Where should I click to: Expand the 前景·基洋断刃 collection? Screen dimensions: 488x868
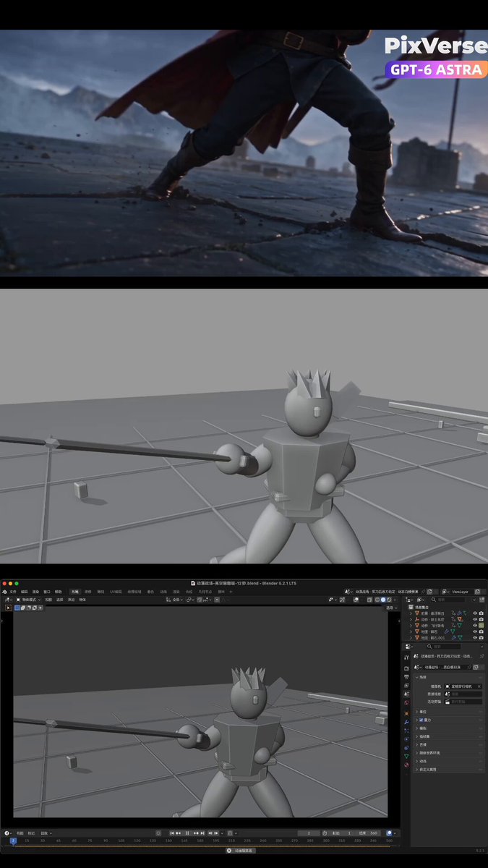(x=411, y=613)
